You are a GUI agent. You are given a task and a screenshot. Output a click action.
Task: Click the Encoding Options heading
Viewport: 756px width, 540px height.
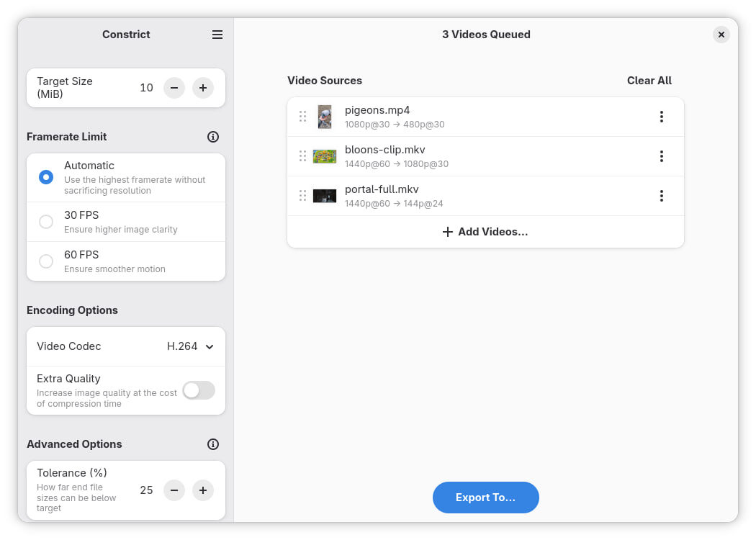click(x=72, y=310)
